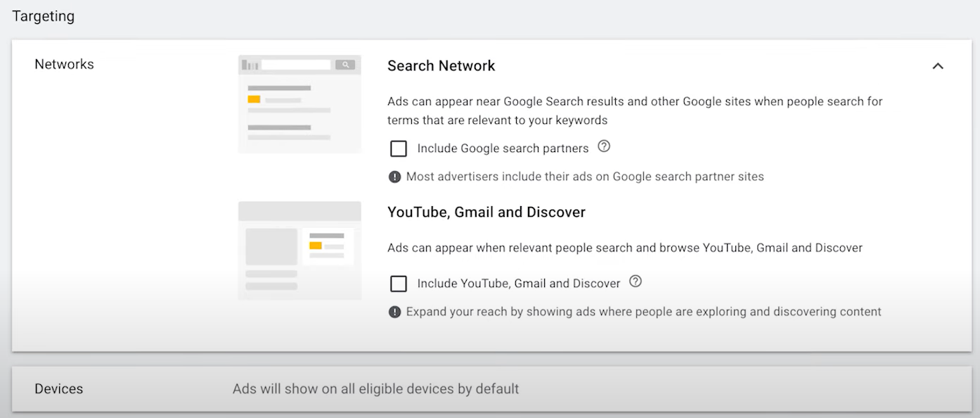Collapse the Networks section chevron
This screenshot has width=980, height=418.
tap(938, 66)
